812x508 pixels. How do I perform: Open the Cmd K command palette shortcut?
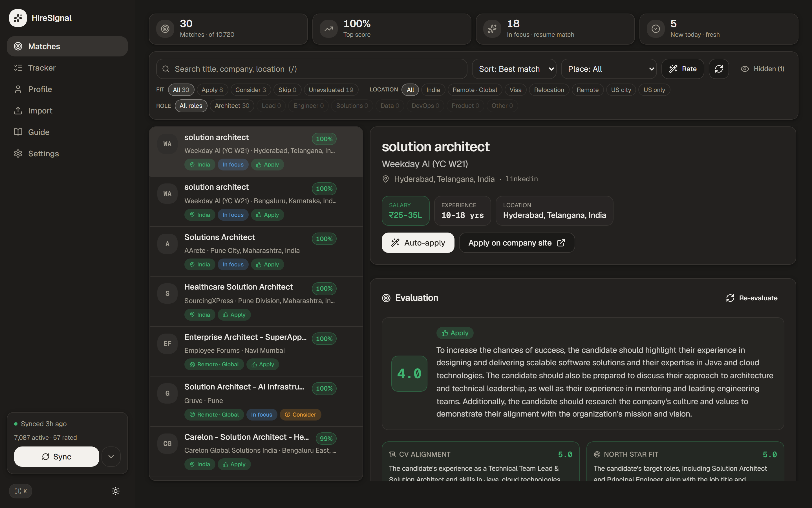coord(21,491)
